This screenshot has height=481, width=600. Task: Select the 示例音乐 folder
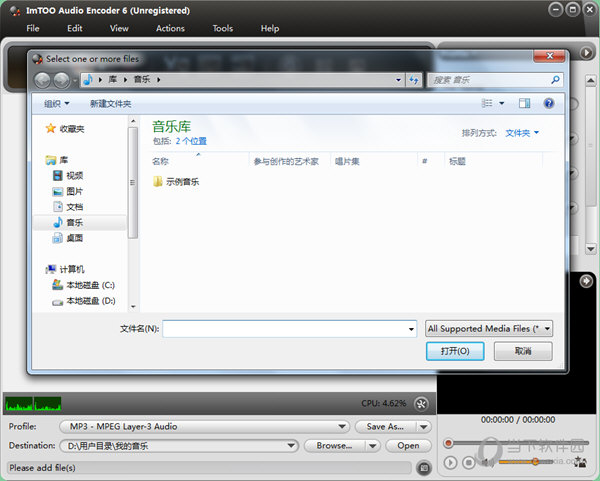(176, 182)
